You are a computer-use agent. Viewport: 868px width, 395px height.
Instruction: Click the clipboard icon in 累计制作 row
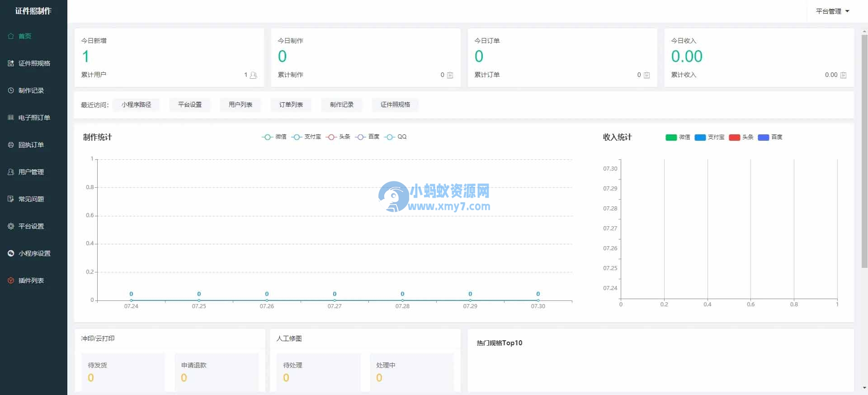(450, 75)
